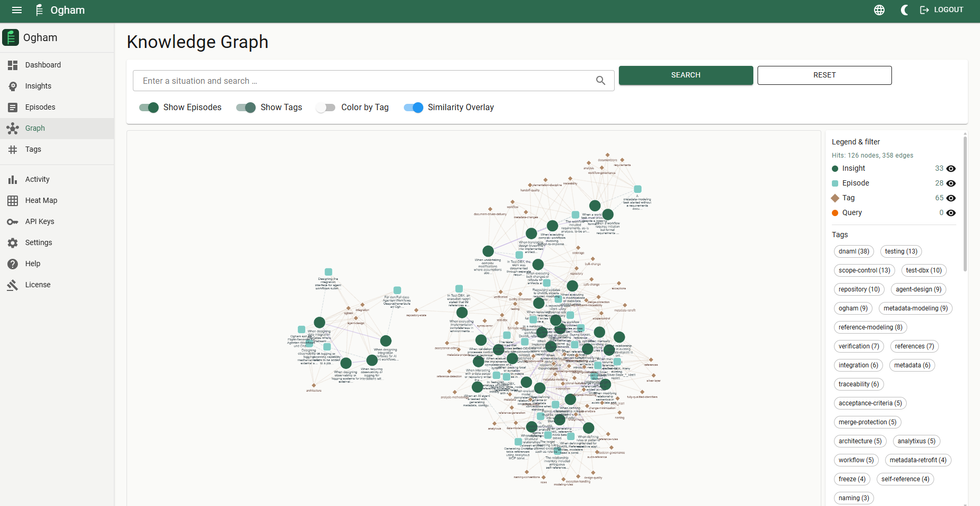Select the verification (7) tag chip
Viewport: 980px width, 506px height.
pyautogui.click(x=859, y=346)
